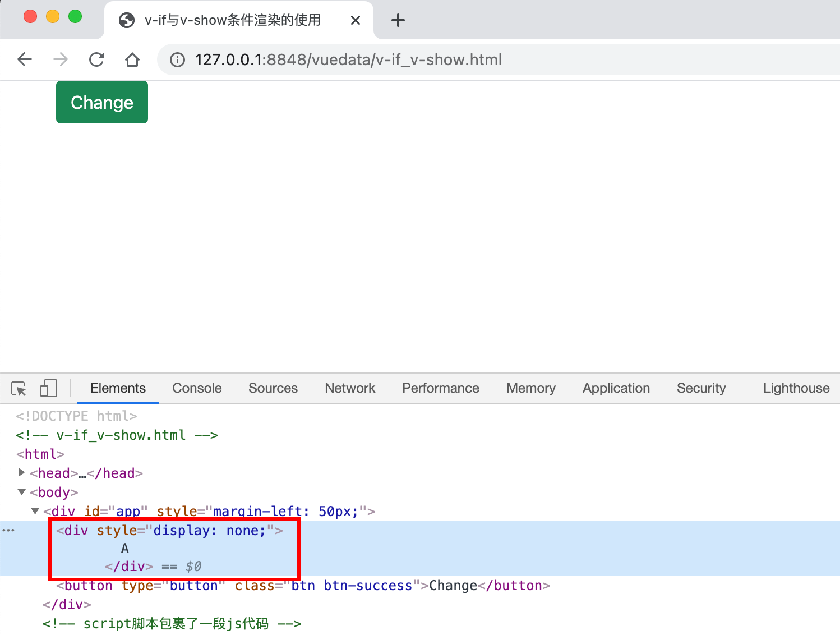Open the Sources panel

pyautogui.click(x=273, y=388)
